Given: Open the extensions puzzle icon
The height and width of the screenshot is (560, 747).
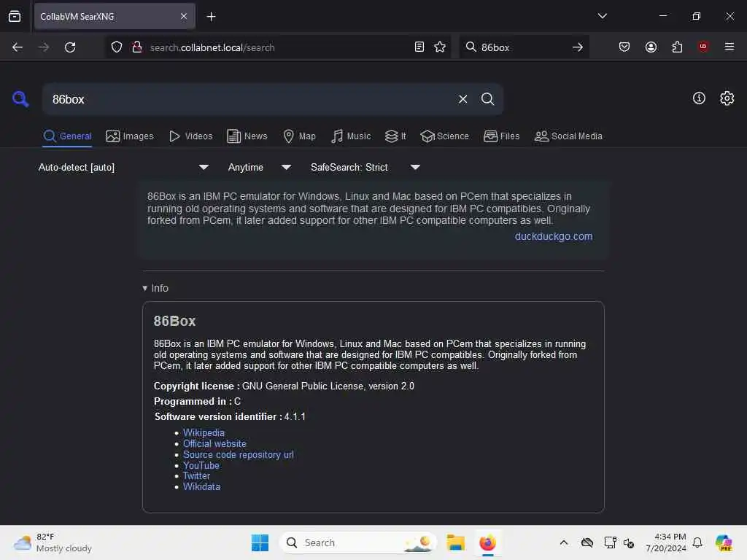Looking at the screenshot, I should click(677, 47).
